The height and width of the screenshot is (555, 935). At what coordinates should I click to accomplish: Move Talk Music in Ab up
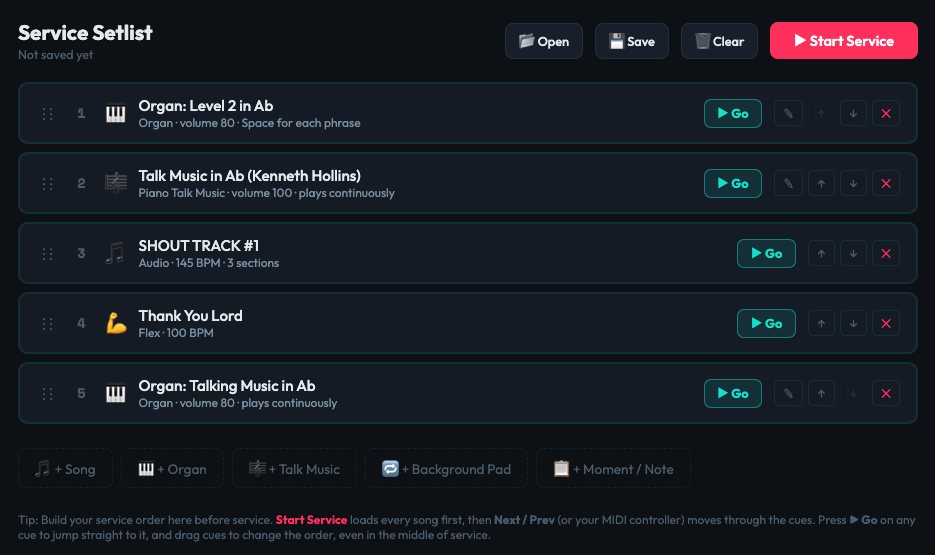pyautogui.click(x=821, y=183)
